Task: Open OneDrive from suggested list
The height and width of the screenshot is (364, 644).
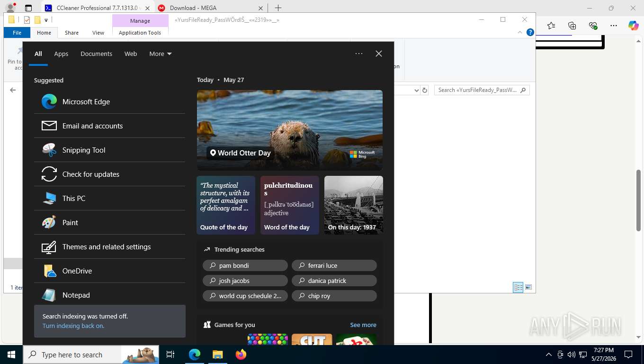Action: tap(109, 271)
